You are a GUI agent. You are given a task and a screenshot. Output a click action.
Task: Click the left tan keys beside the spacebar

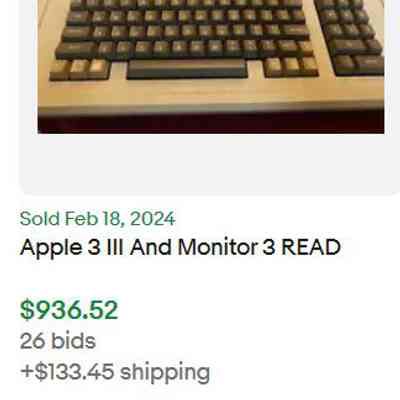click(80, 69)
